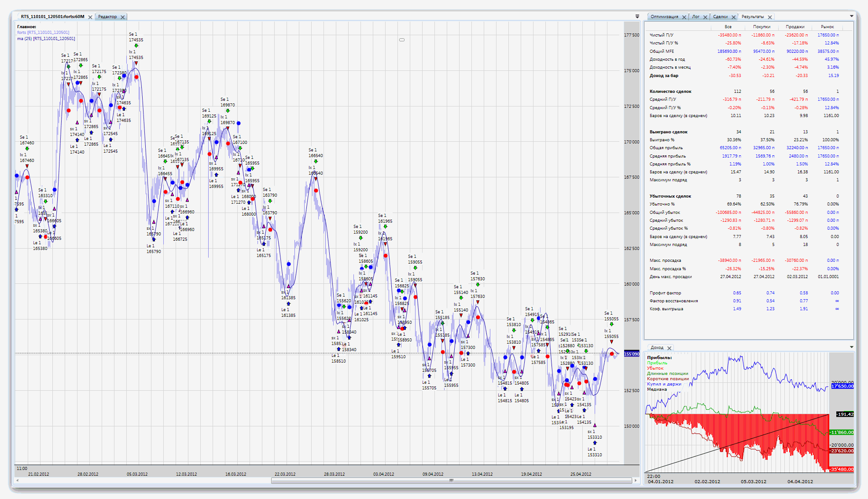Click the forts [RTS_110101_120501] legend entry
Screen dimensions: 868x499
43,33
